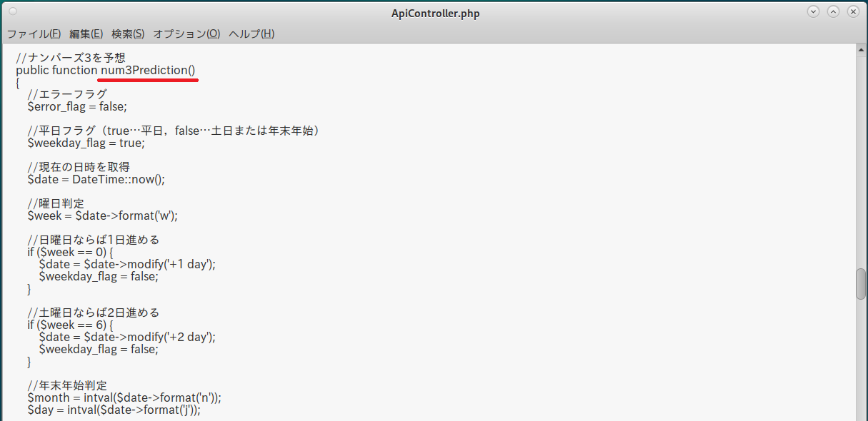Maximize the ApiController.php window
Screen dimensions: 868x421
pos(833,12)
